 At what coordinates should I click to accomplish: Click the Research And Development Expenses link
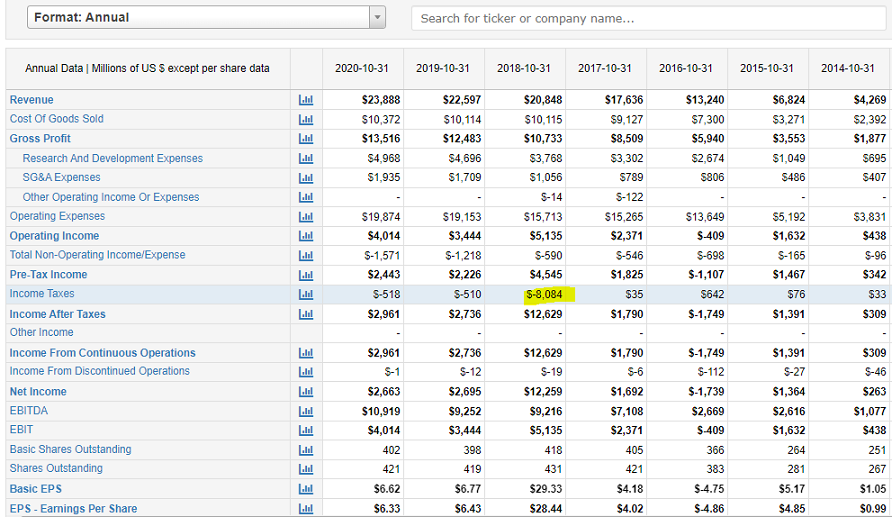click(112, 158)
